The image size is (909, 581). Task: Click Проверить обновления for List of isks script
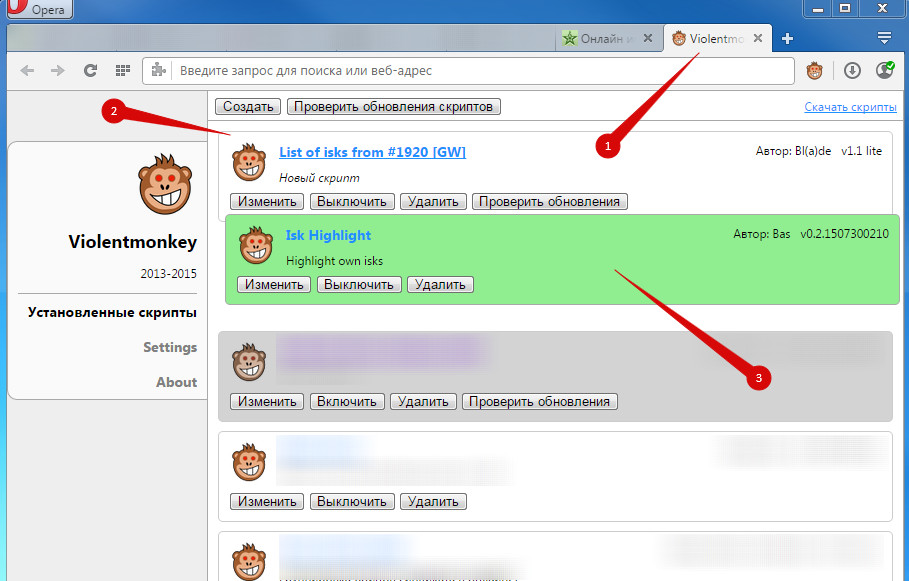(550, 201)
